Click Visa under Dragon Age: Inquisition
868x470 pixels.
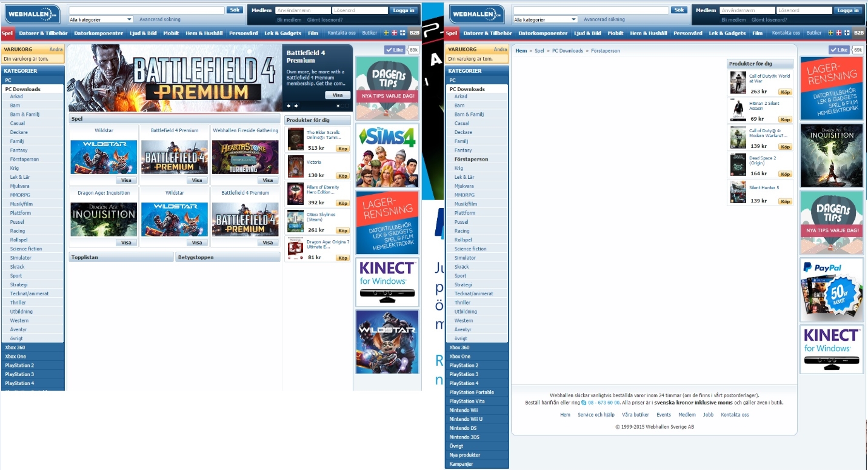point(126,243)
